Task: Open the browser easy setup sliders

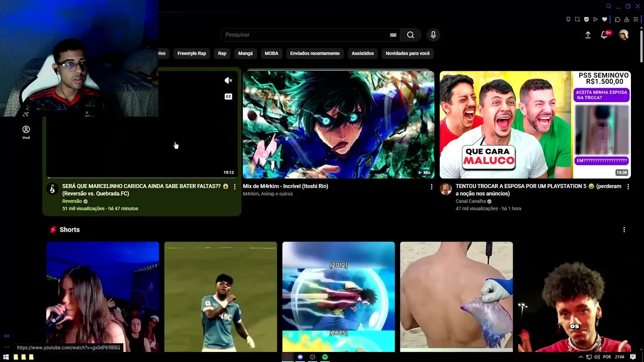Action: pyautogui.click(x=635, y=20)
